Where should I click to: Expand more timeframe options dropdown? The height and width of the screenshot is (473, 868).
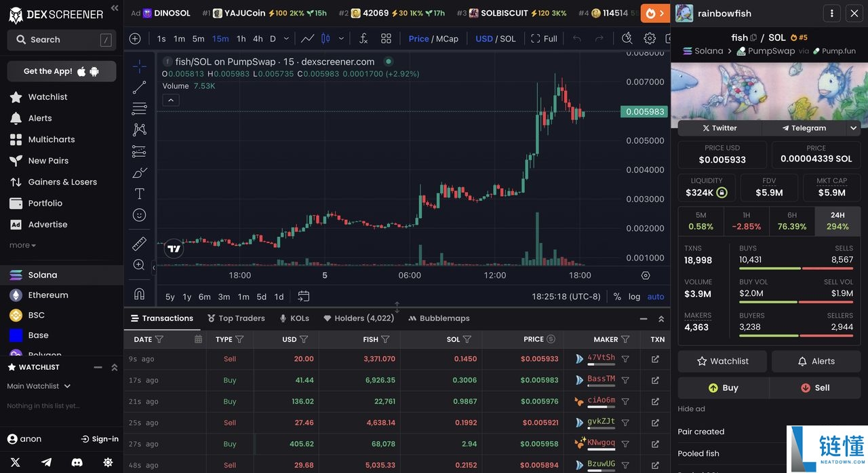click(286, 39)
